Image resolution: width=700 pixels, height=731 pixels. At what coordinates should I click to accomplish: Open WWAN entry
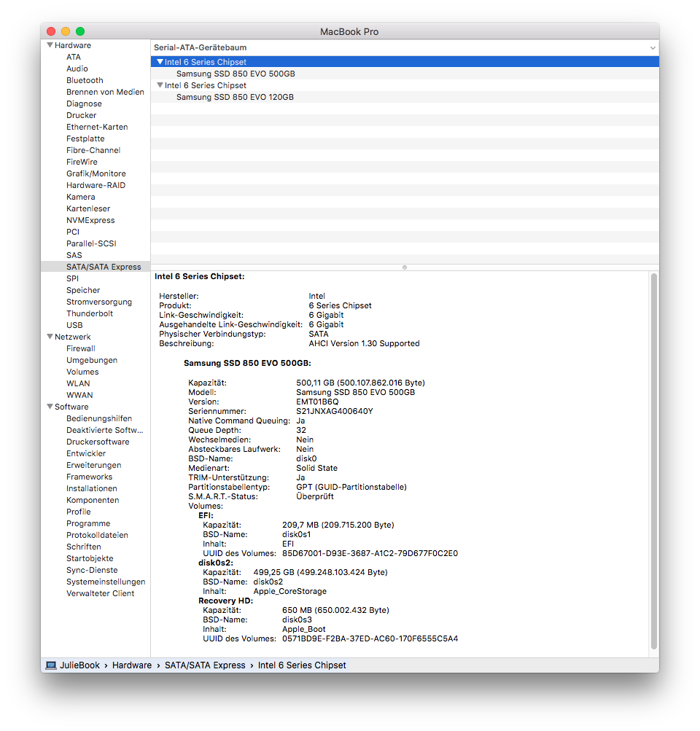[x=79, y=395]
